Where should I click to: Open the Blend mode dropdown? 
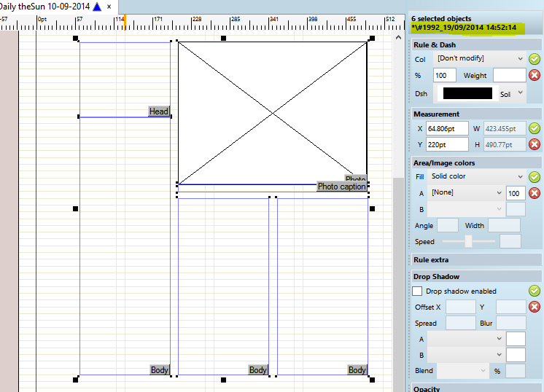(x=462, y=371)
